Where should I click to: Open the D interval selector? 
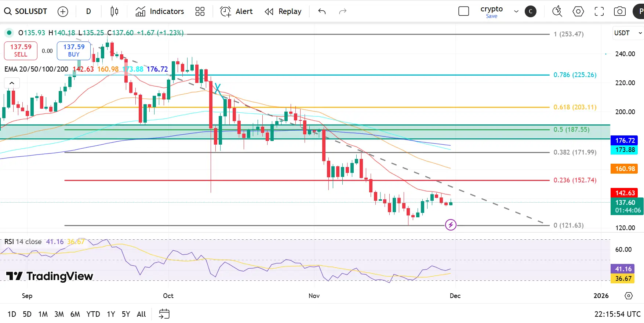pyautogui.click(x=88, y=11)
